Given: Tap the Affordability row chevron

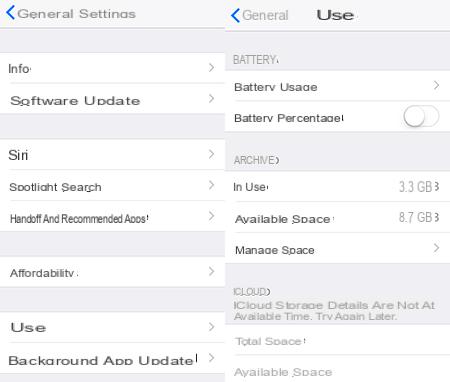Looking at the screenshot, I should (211, 271).
